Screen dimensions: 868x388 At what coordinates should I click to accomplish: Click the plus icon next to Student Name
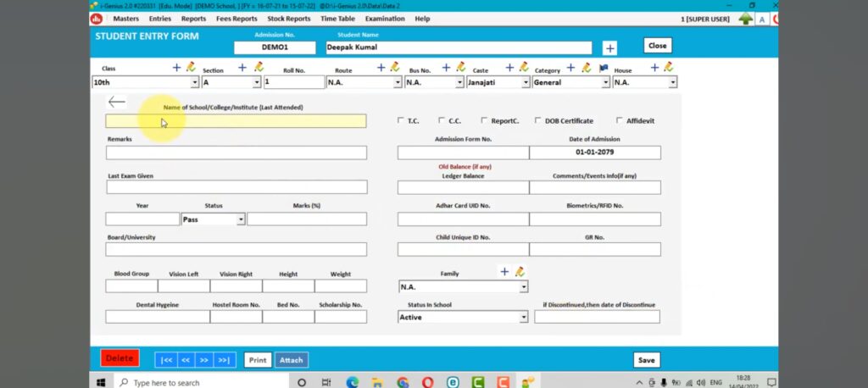click(x=609, y=48)
